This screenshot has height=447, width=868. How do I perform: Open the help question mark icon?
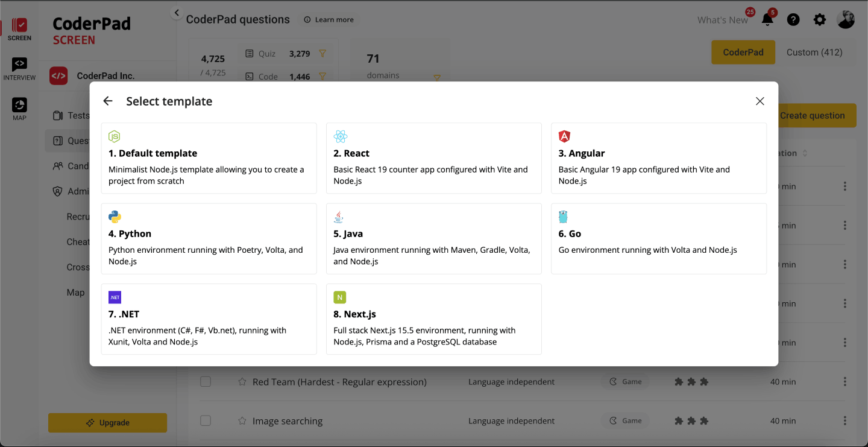click(793, 20)
